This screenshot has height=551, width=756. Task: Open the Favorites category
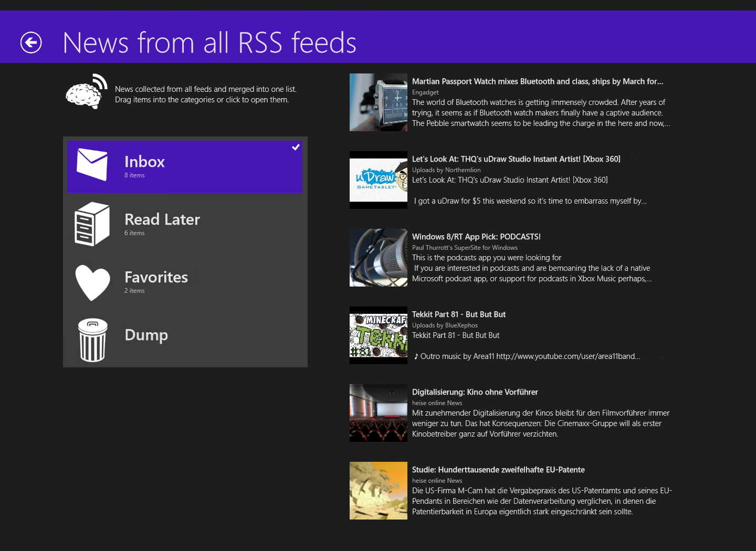[x=185, y=282]
